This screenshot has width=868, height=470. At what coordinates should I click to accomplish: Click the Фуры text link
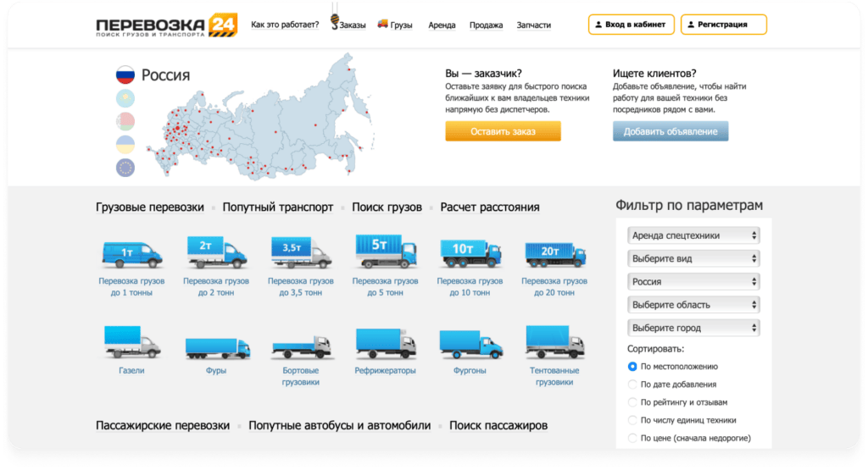[x=216, y=370]
